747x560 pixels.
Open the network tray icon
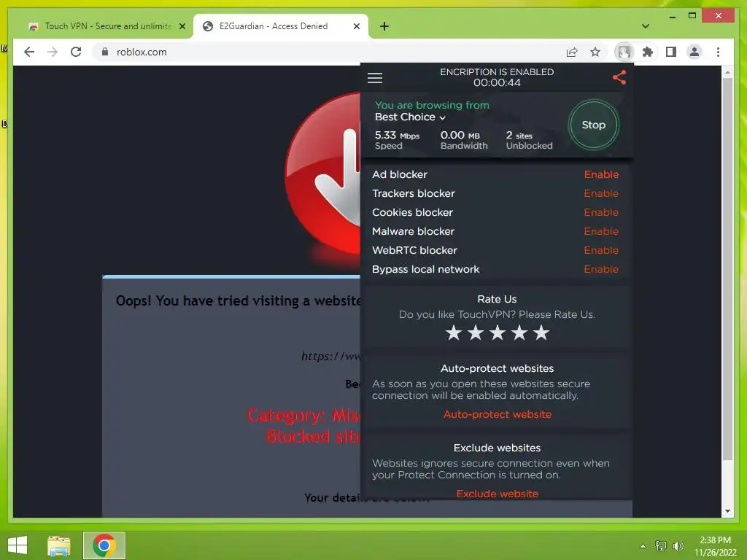661,546
